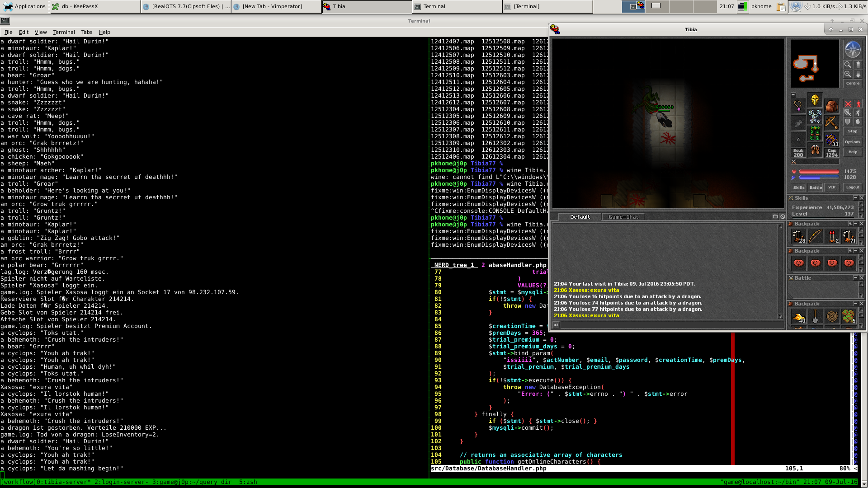
Task: Toggle secure mode hand icon
Action: [x=858, y=122]
